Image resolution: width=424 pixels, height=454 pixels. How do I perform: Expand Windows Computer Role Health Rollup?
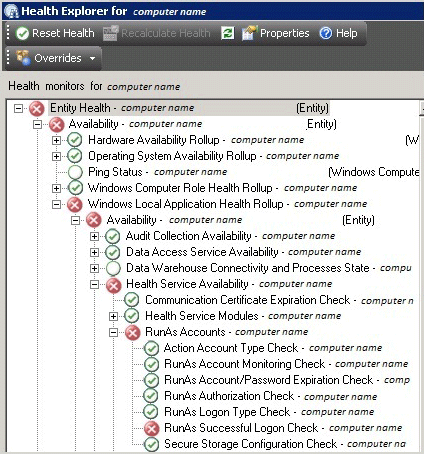point(56,188)
